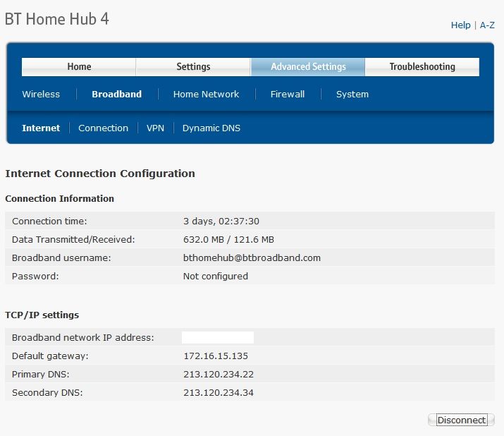Viewport: 504px width, 436px height.
Task: Click the Internet Connection Configuration heading
Action: pos(100,174)
